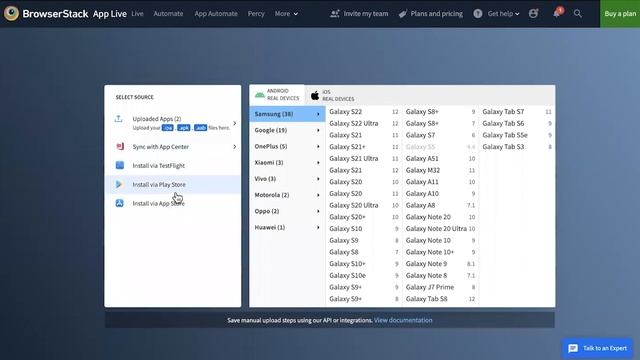Open the App Automate navigation item

click(x=216, y=13)
